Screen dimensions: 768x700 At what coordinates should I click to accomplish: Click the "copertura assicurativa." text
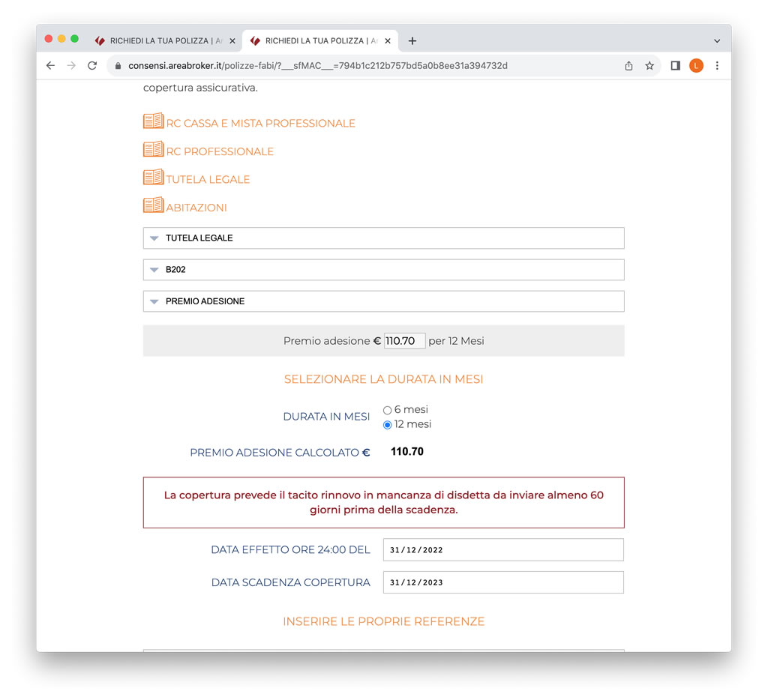pyautogui.click(x=200, y=88)
